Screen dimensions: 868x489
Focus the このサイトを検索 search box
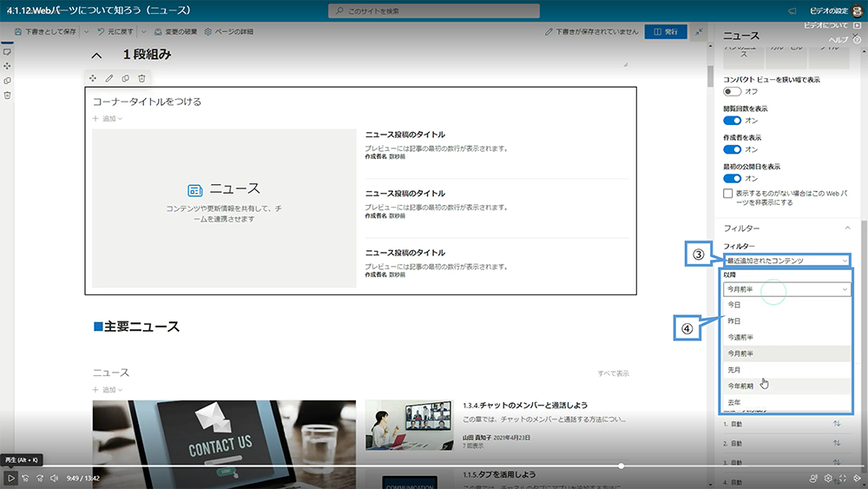point(434,11)
